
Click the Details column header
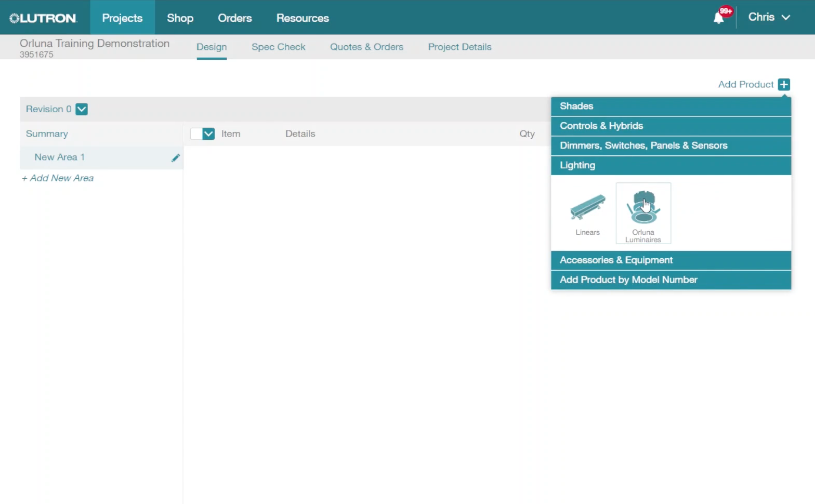[x=300, y=134]
